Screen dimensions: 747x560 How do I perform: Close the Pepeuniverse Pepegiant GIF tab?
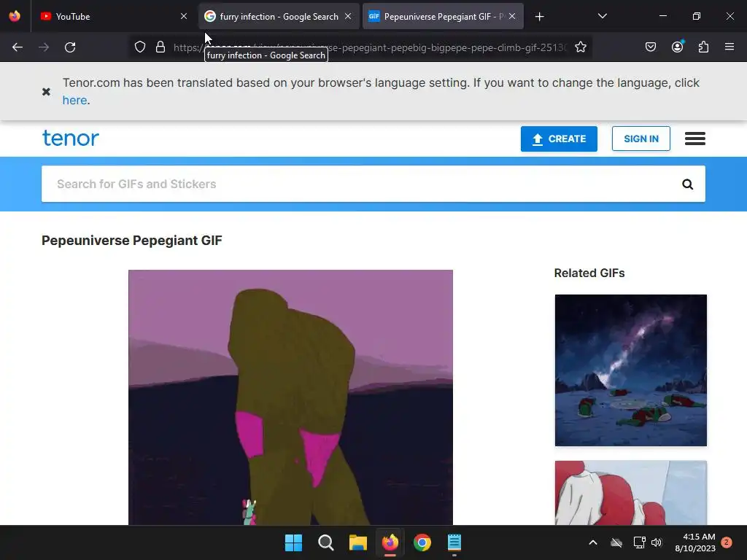coord(512,16)
